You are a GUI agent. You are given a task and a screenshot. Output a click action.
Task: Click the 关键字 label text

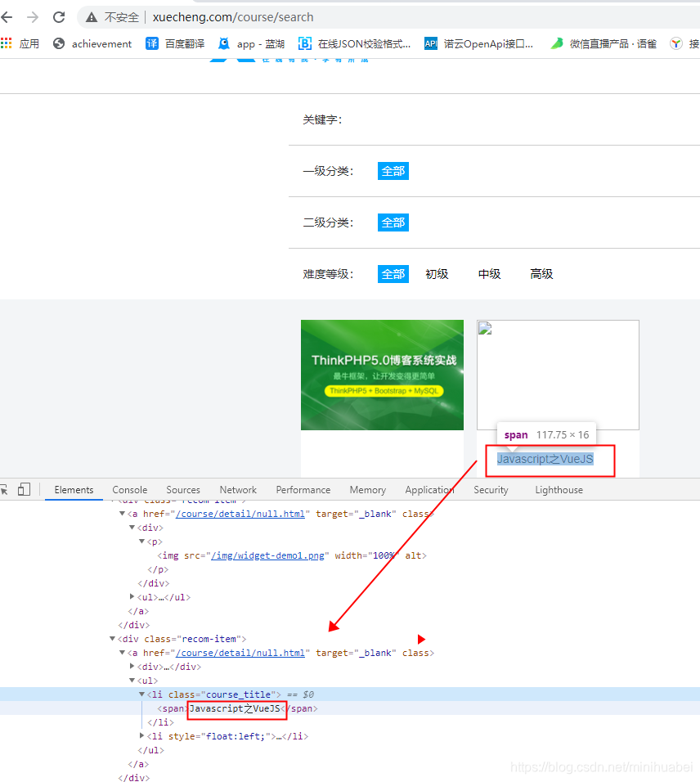click(322, 119)
